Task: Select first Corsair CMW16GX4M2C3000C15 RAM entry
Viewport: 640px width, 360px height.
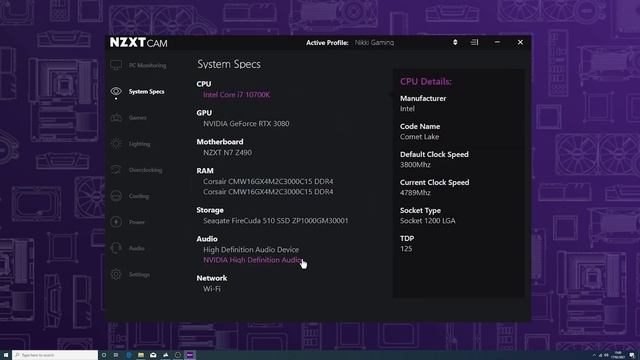Action: pyautogui.click(x=268, y=181)
